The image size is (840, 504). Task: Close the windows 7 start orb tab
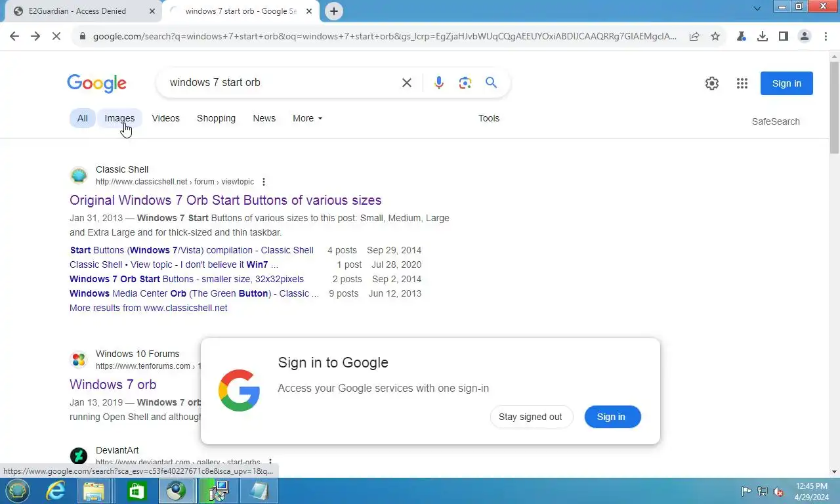(309, 11)
